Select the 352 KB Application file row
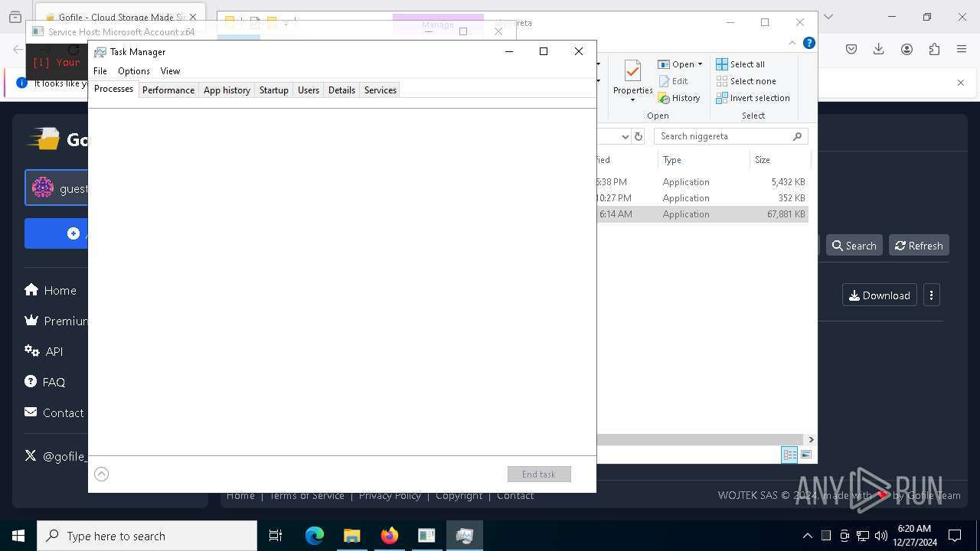Viewport: 980px width, 551px height. [702, 198]
